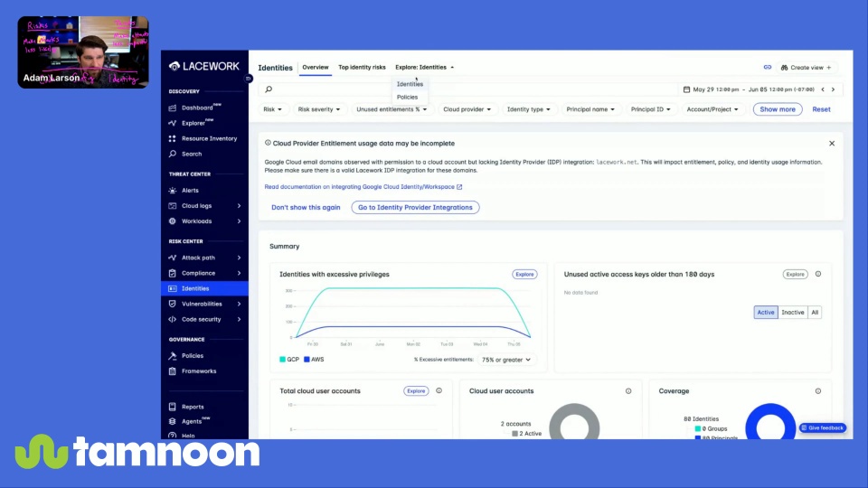Open Agents in sidebar
The height and width of the screenshot is (488, 868).
192,422
